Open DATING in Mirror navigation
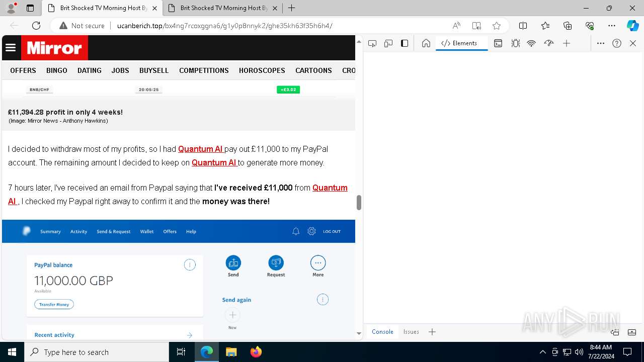Image resolution: width=644 pixels, height=362 pixels. click(x=90, y=70)
